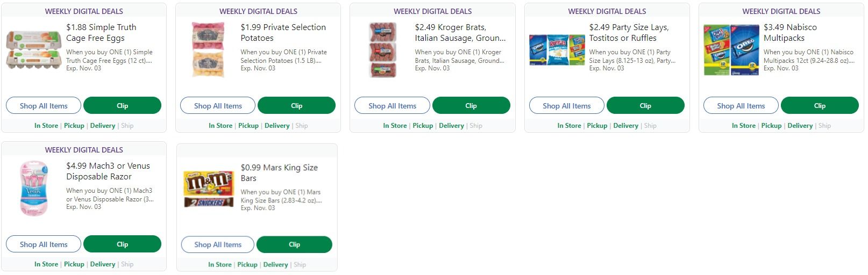868x275 pixels.
Task: Choose Delivery on the Kroger Brats card
Action: (451, 126)
